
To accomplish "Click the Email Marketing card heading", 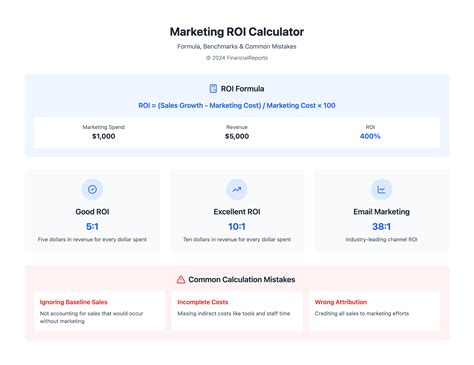I will (x=381, y=212).
